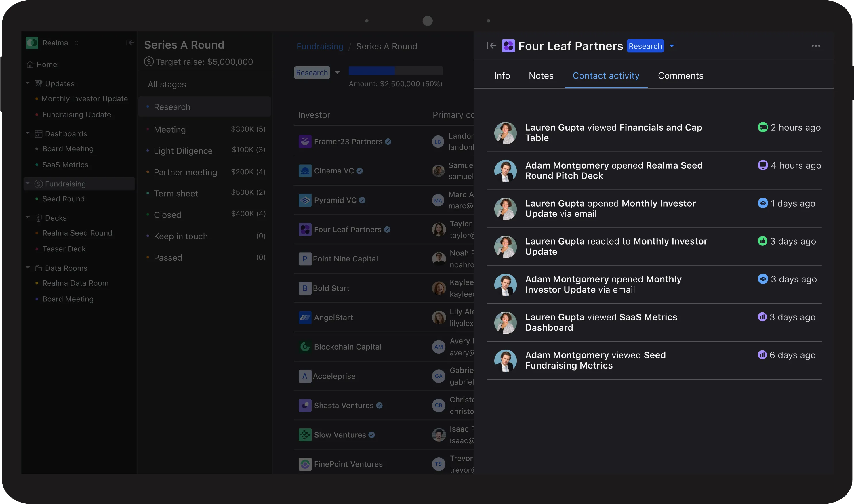The image size is (854, 504).
Task: Select the Term sheet stage
Action: (176, 194)
